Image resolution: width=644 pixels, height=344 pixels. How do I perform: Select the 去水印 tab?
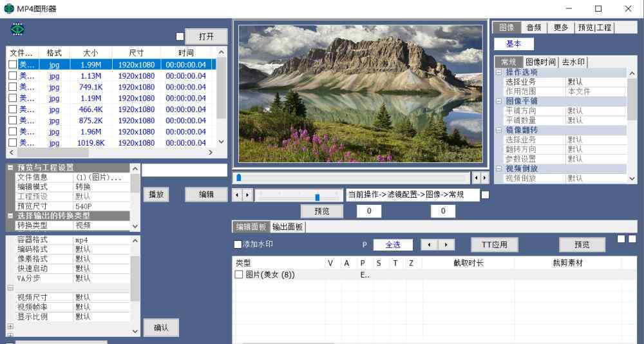pyautogui.click(x=573, y=62)
